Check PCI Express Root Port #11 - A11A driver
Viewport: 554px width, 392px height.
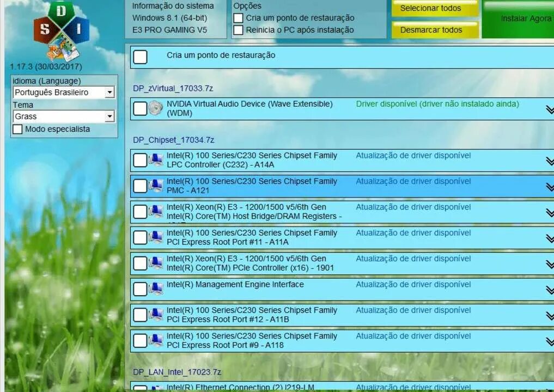click(140, 237)
